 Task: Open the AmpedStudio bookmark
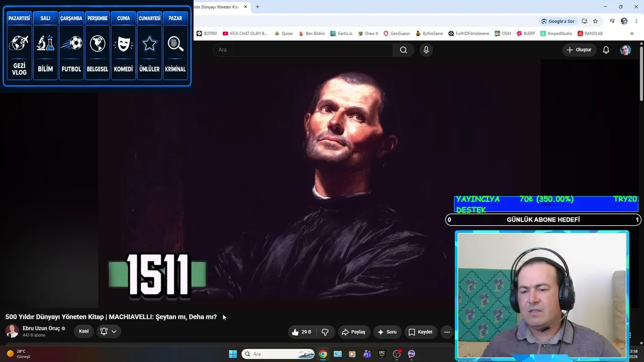556,34
